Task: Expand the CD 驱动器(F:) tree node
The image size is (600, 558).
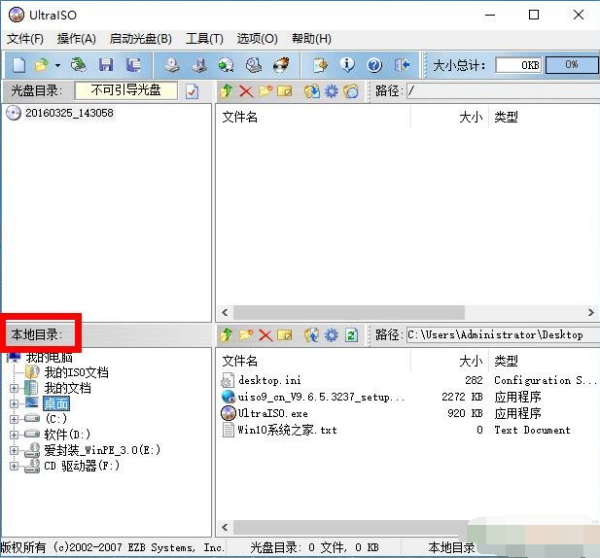Action: pyautogui.click(x=14, y=466)
